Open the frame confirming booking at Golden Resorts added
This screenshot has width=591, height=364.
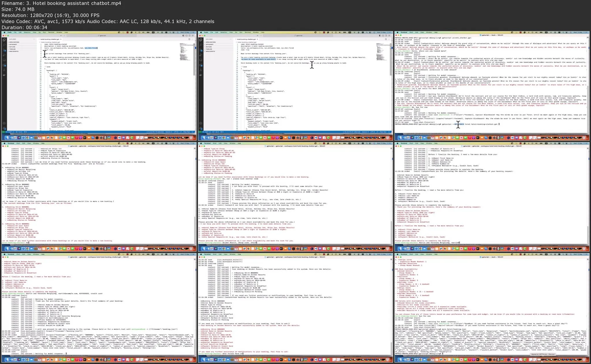pos(295,308)
